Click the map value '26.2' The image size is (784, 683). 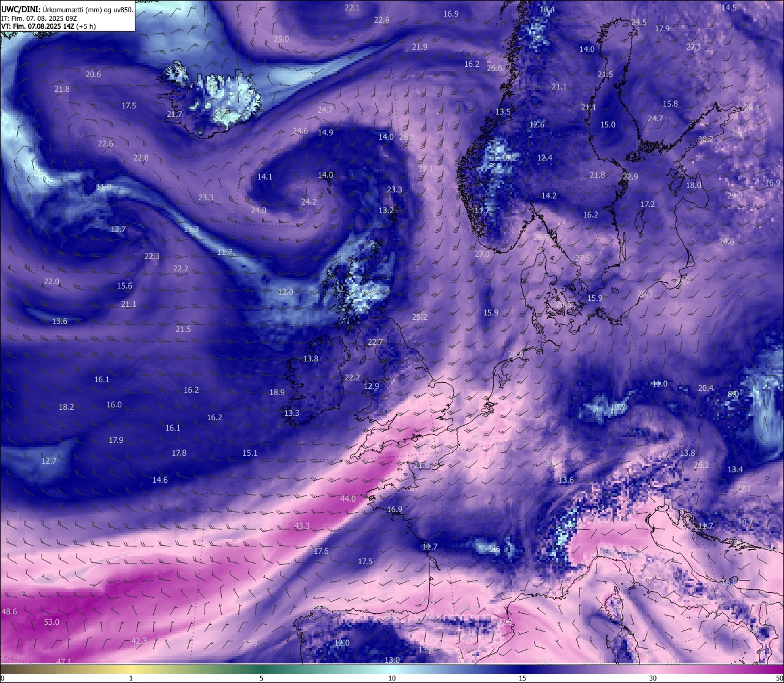point(701,465)
